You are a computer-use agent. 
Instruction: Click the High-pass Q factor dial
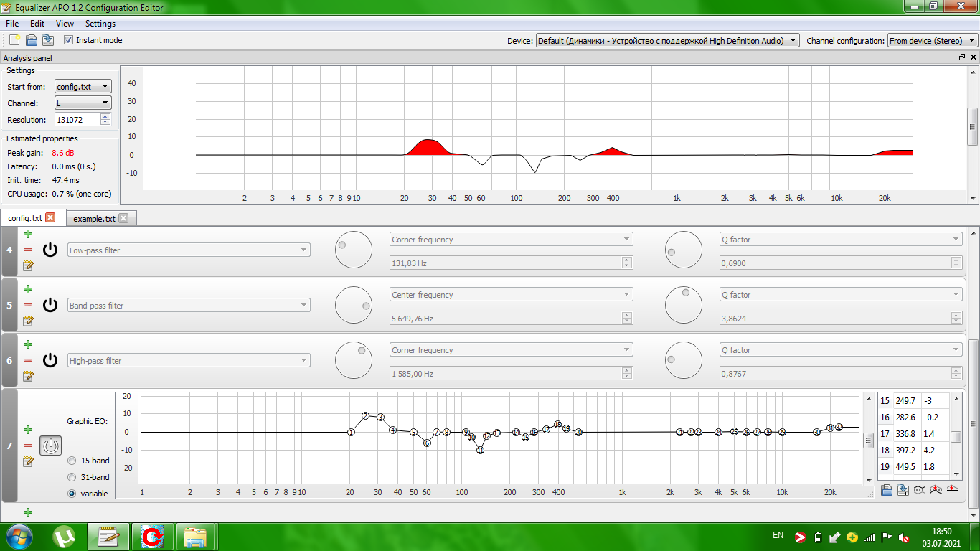(x=684, y=360)
